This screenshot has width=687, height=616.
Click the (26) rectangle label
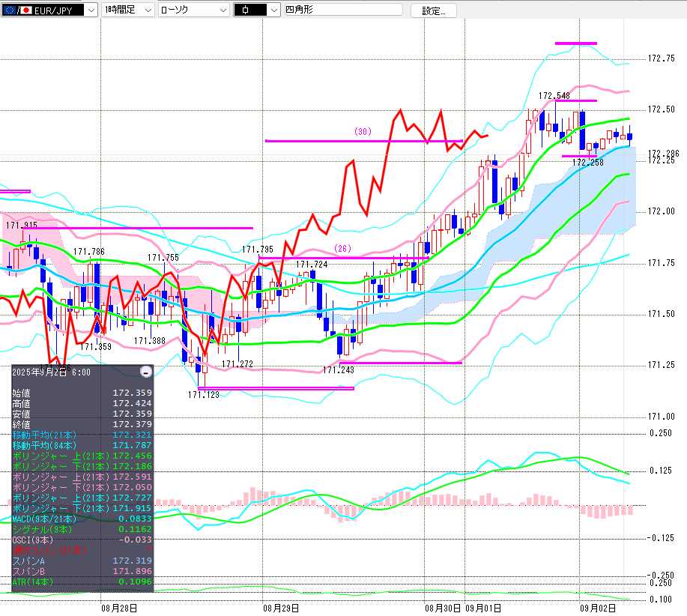[x=342, y=248]
